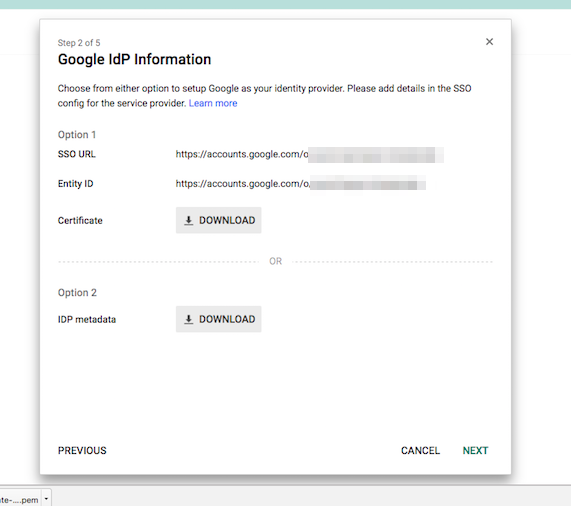The image size is (571, 506).
Task: Click the 'Option 2' heading
Action: coord(77,293)
